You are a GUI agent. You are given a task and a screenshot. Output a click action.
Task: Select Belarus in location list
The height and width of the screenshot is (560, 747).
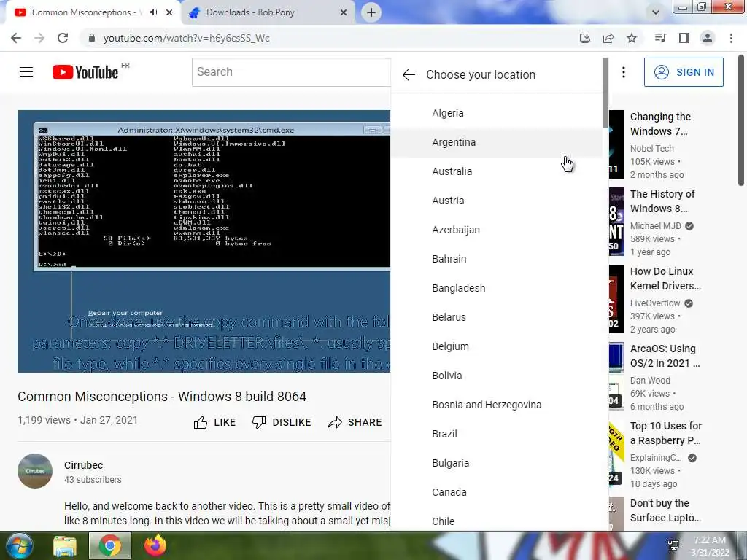click(496, 317)
